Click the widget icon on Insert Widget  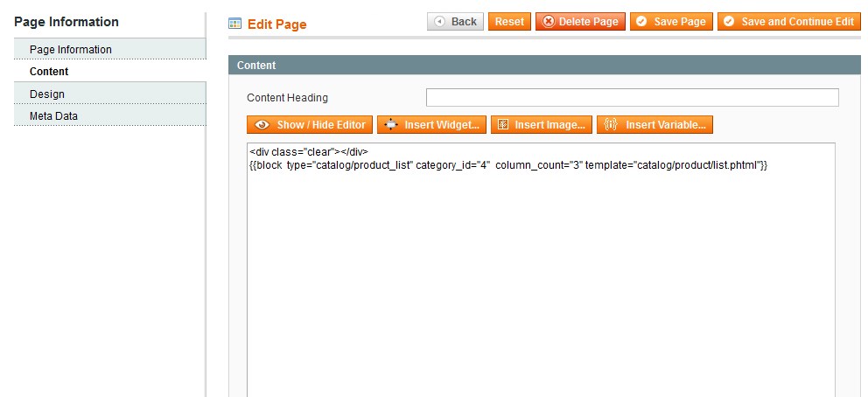391,124
